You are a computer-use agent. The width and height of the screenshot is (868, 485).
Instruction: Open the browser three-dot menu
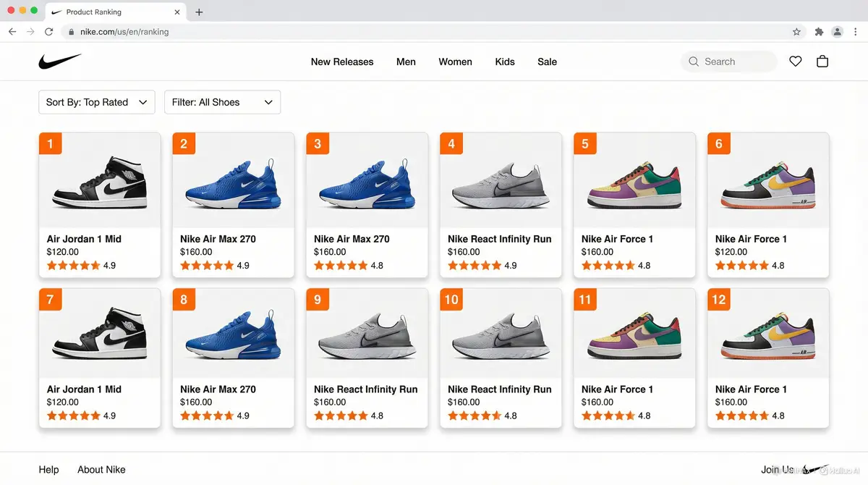(x=855, y=32)
